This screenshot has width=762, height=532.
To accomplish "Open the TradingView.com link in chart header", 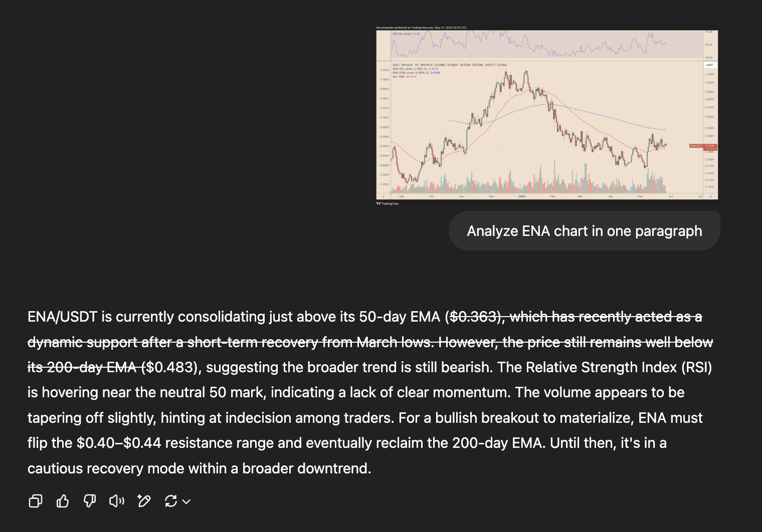I will pos(423,28).
